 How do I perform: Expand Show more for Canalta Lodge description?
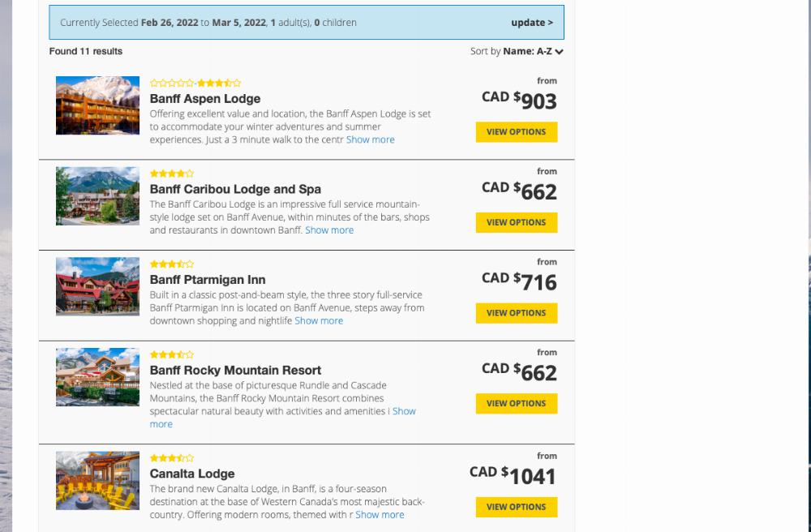[380, 514]
